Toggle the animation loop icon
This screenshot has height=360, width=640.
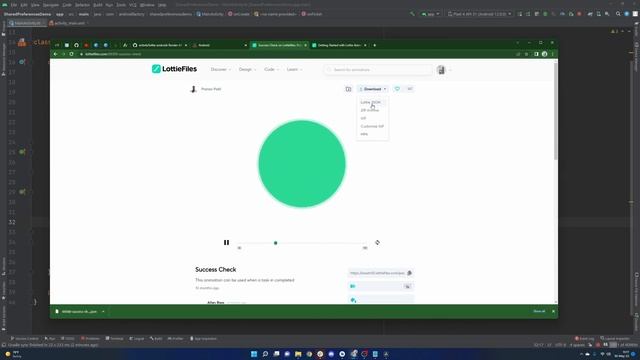378,242
